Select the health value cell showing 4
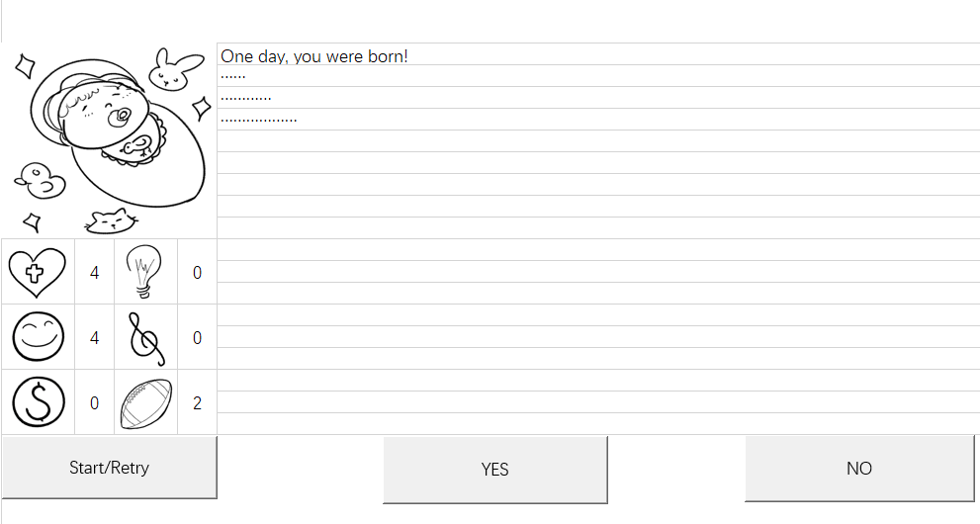The image size is (980, 524). pos(94,272)
